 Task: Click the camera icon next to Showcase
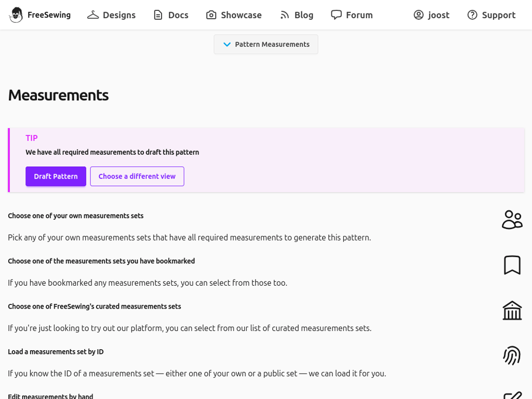point(211,15)
